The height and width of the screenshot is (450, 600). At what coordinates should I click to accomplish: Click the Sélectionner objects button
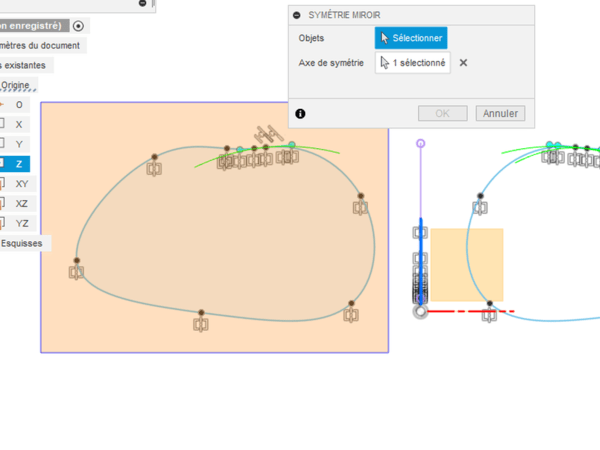[410, 38]
